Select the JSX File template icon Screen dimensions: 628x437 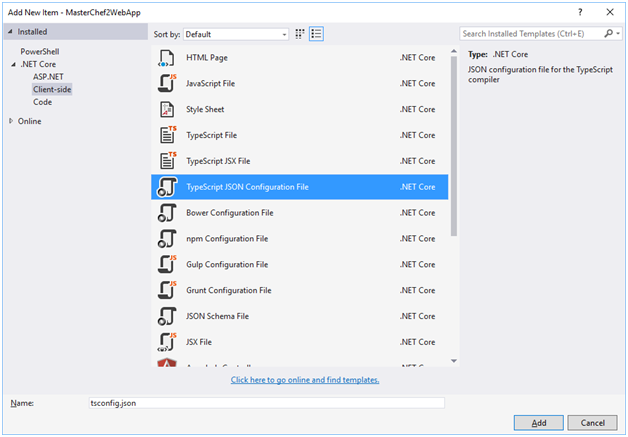pyautogui.click(x=167, y=342)
